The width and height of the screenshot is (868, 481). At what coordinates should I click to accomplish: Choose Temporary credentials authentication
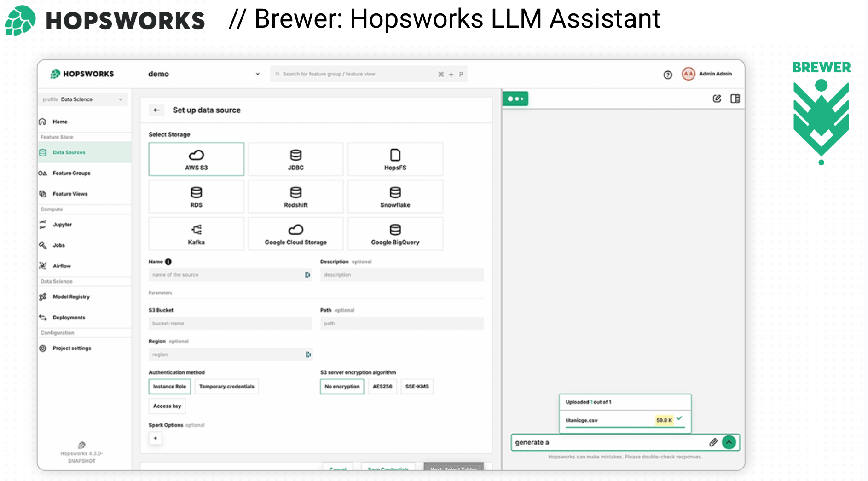(226, 387)
